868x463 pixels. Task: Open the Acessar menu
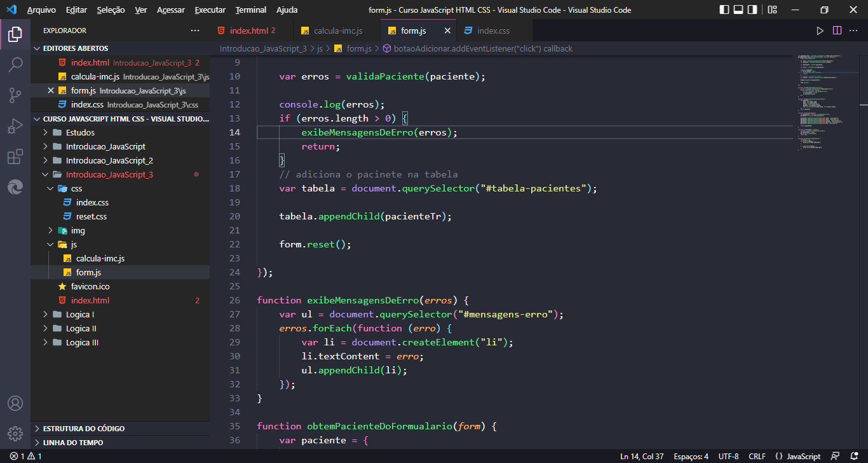coord(170,10)
